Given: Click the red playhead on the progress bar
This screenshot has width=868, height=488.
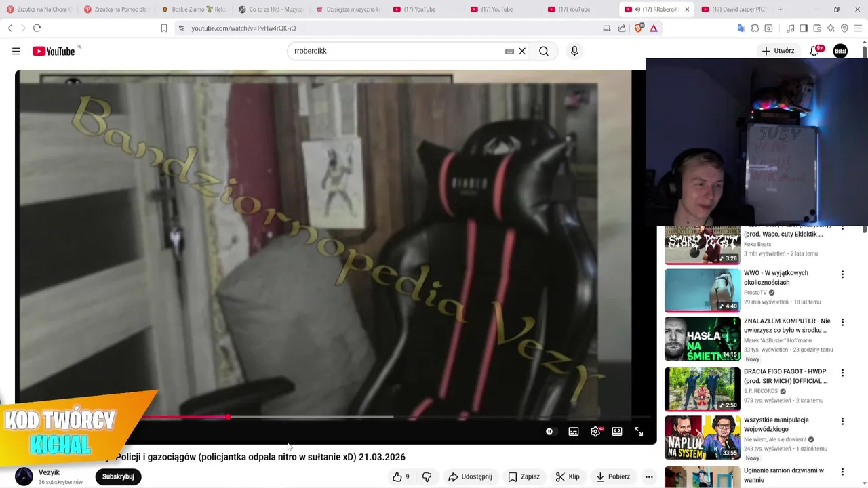Looking at the screenshot, I should tap(228, 417).
